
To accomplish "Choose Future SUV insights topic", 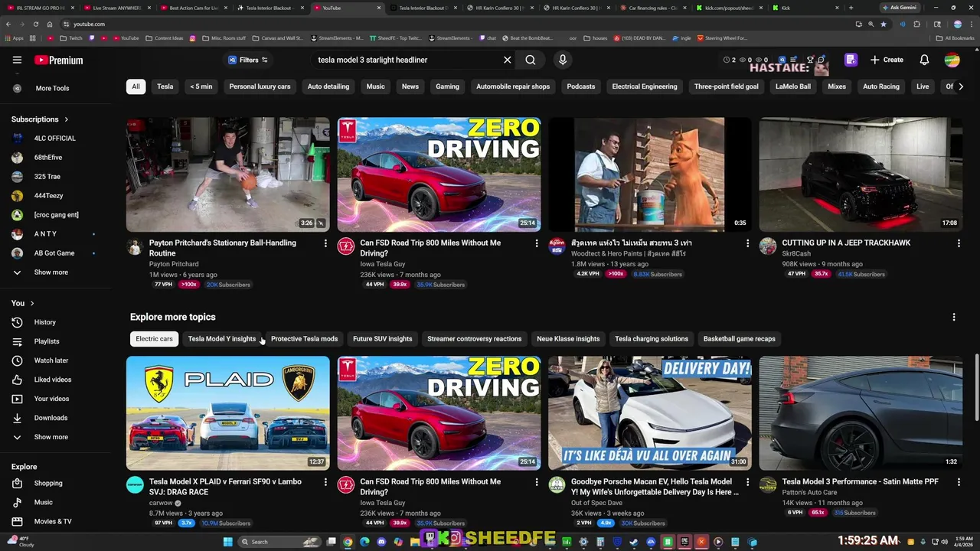I will pyautogui.click(x=382, y=339).
